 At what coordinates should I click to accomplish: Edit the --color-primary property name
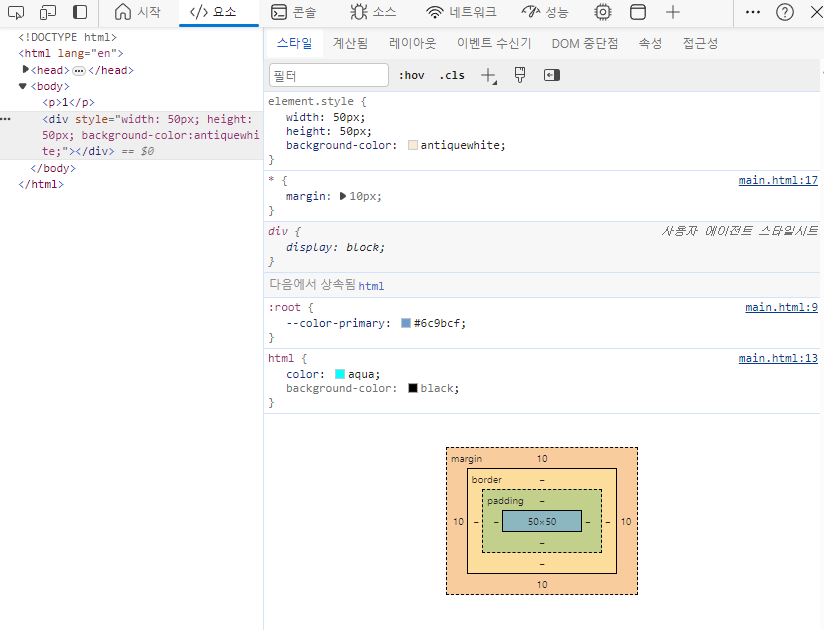335,323
